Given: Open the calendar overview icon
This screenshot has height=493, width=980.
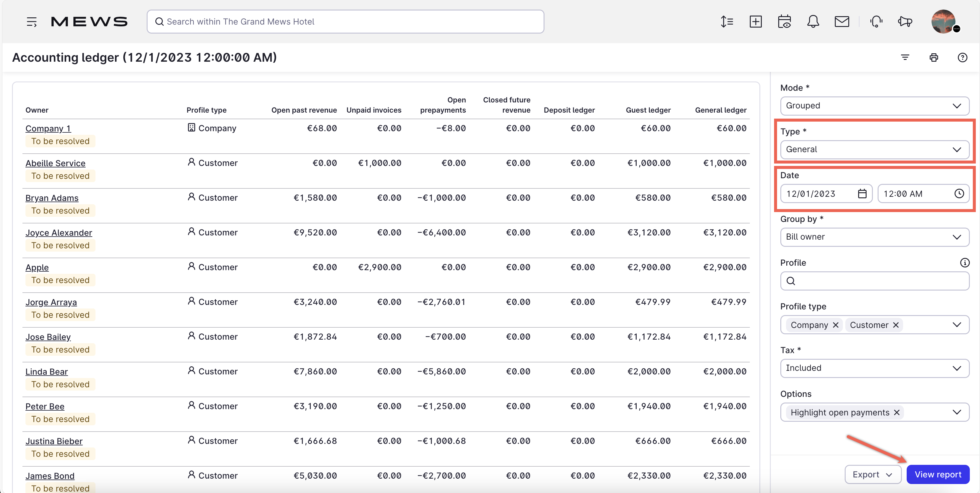Looking at the screenshot, I should coord(785,22).
